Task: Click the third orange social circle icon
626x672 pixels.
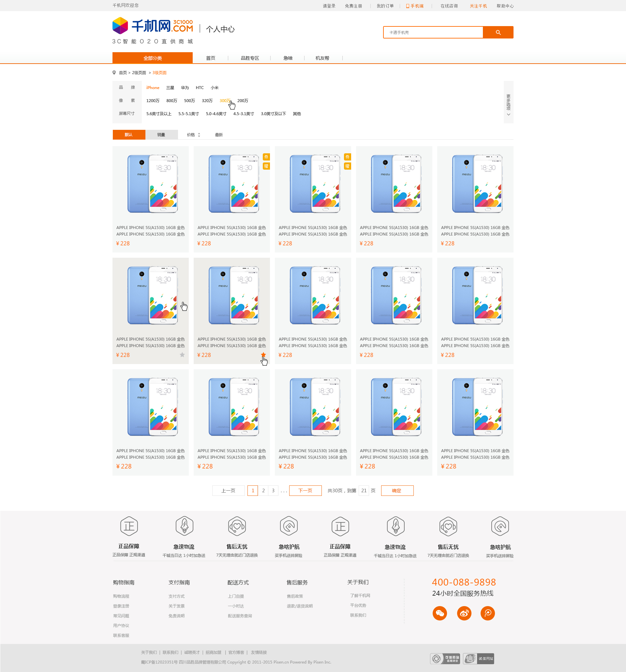Action: [x=487, y=613]
